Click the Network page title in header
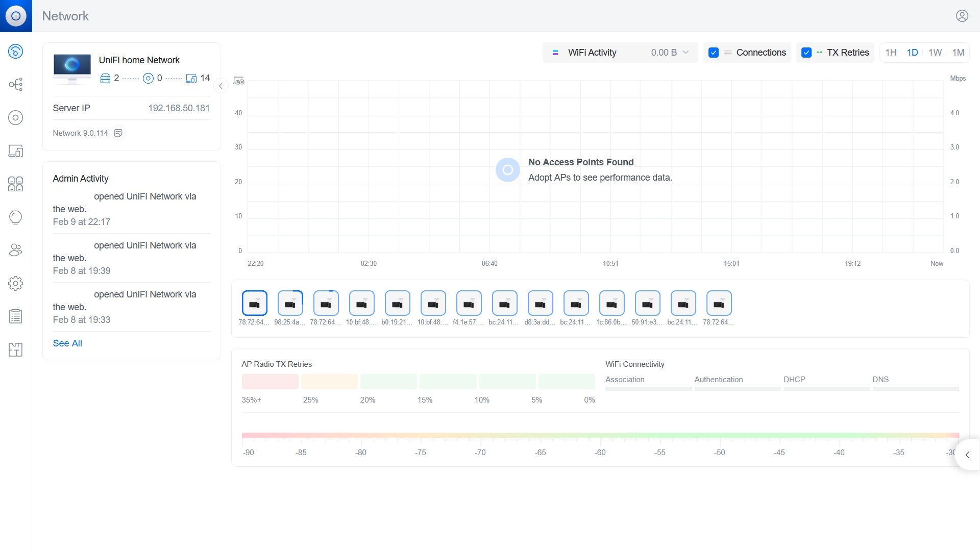The width and height of the screenshot is (980, 551). click(65, 16)
